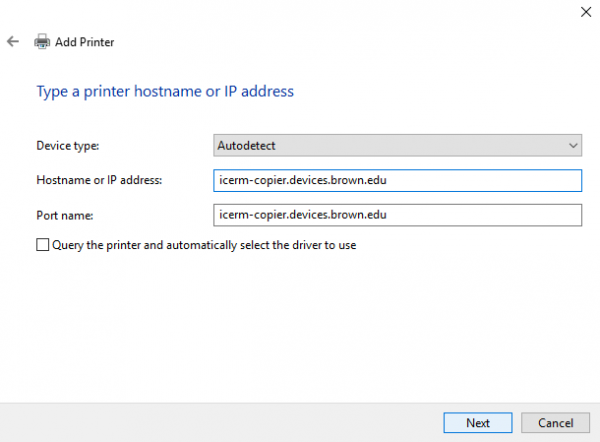Click the 'Device type:' label
This screenshot has height=442, width=600.
click(x=68, y=146)
